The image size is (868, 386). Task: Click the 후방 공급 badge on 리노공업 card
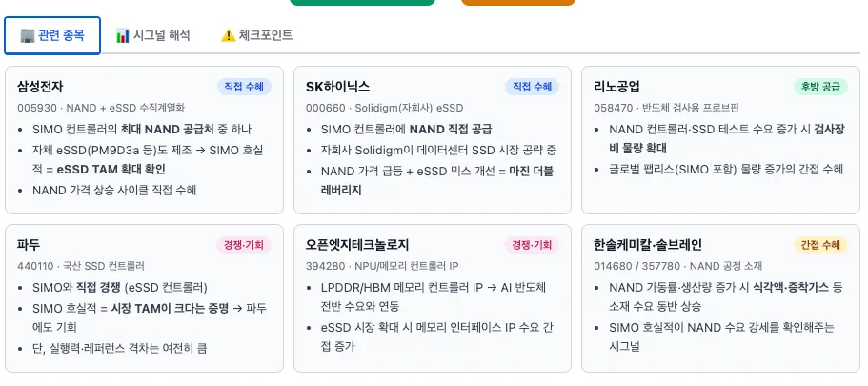tap(820, 87)
